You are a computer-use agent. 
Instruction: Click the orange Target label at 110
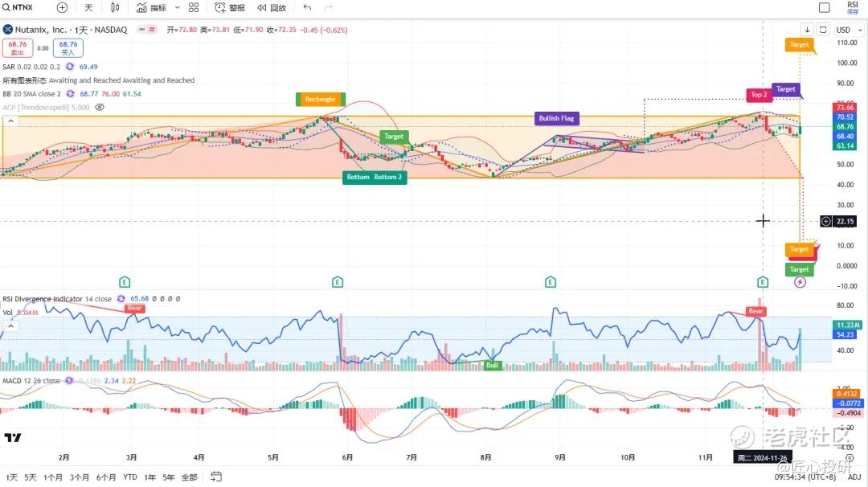pyautogui.click(x=800, y=45)
